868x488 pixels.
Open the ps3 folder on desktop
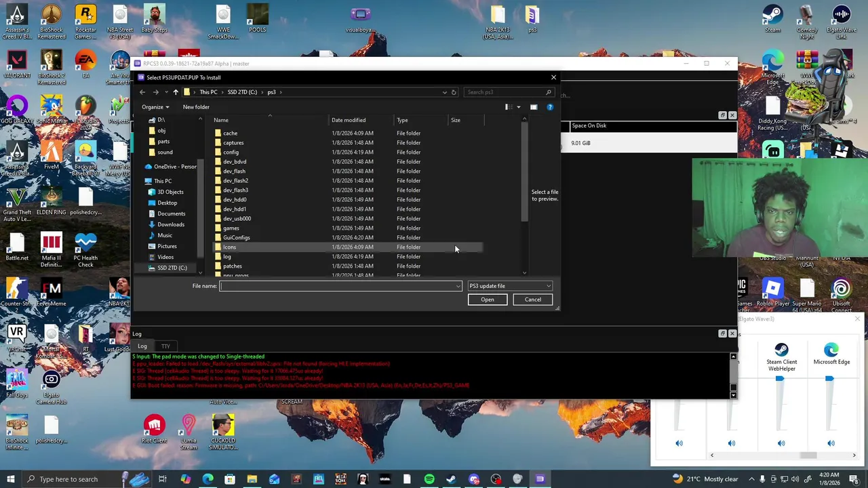point(532,20)
